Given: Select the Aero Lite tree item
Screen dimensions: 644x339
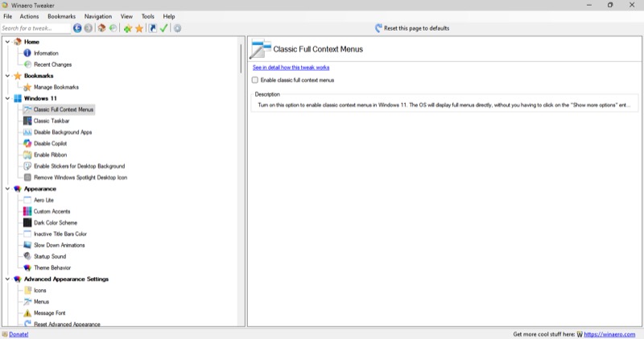Looking at the screenshot, I should [44, 200].
